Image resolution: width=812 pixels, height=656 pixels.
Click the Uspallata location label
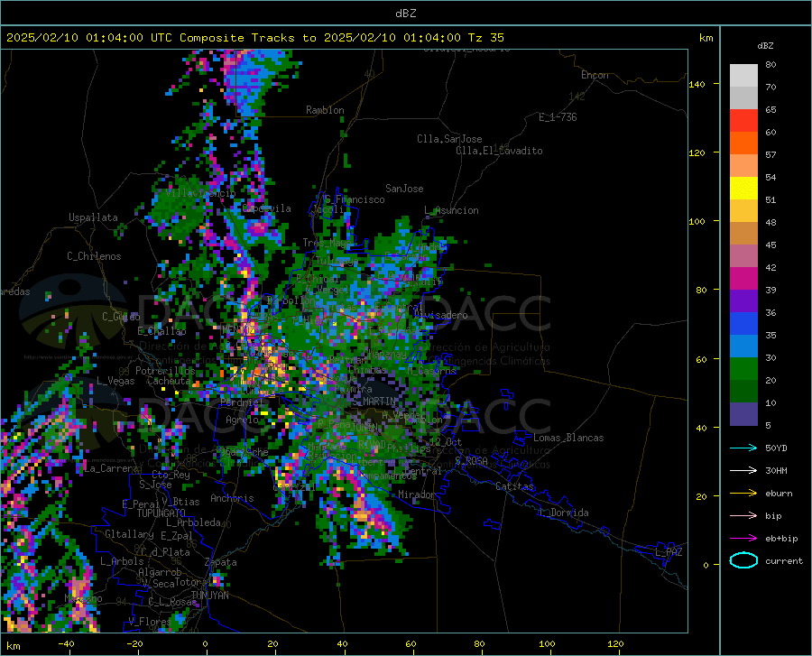[x=93, y=217]
